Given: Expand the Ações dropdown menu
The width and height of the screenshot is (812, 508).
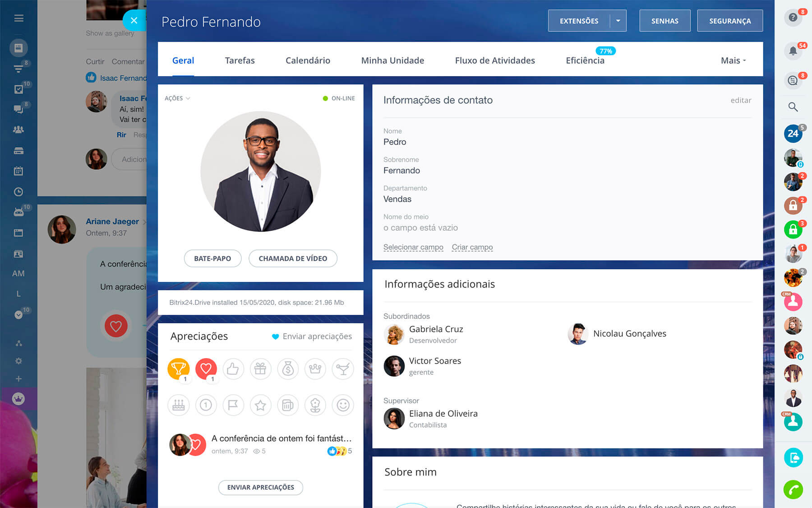Looking at the screenshot, I should [177, 98].
